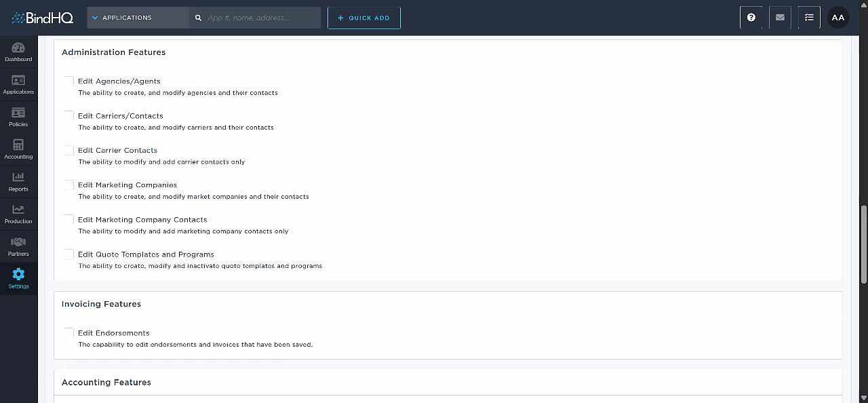
Task: Open the Applications search-type dropdown
Action: click(x=138, y=18)
